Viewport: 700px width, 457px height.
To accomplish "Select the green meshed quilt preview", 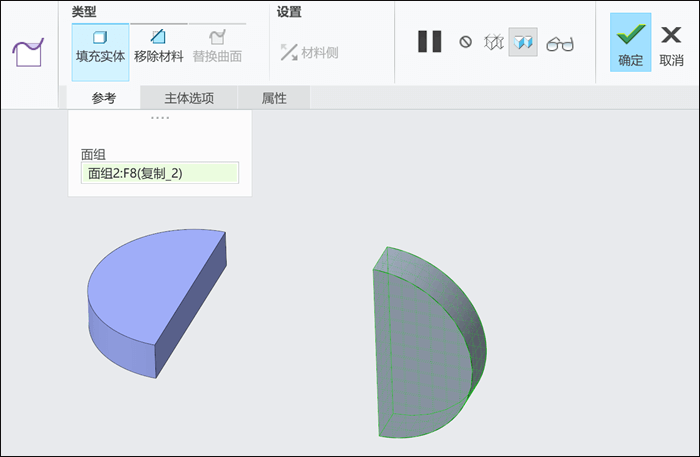I will tap(429, 342).
